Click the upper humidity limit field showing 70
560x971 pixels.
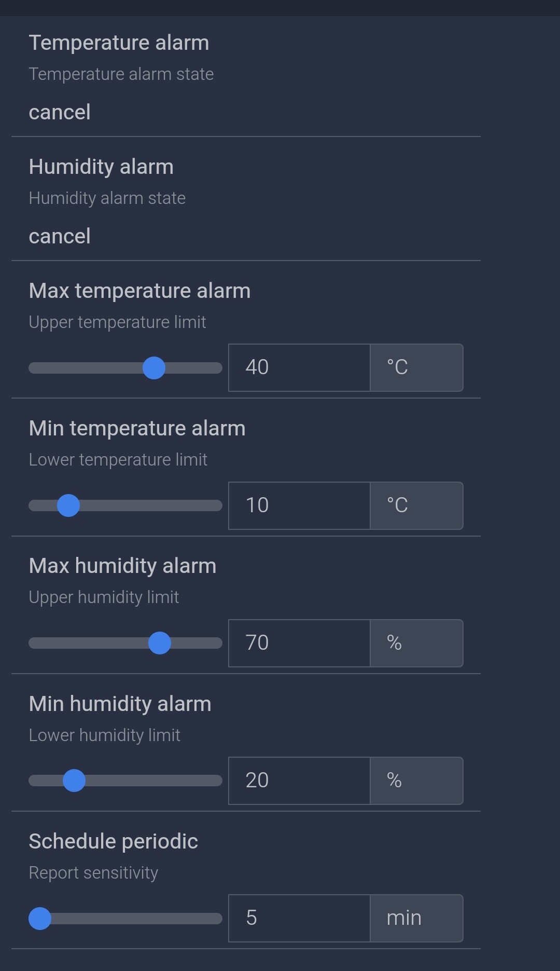[299, 643]
